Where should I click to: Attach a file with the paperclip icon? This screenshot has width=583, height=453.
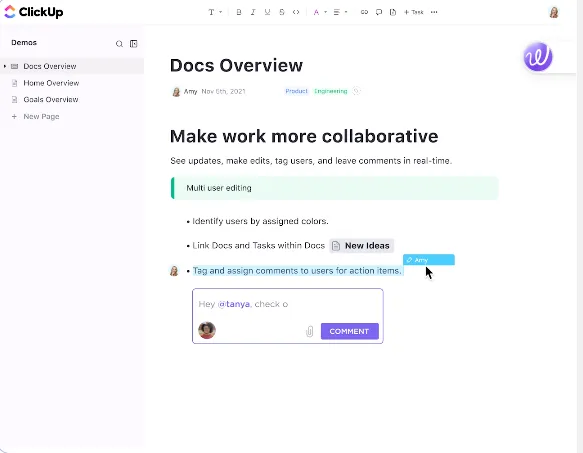tap(309, 331)
